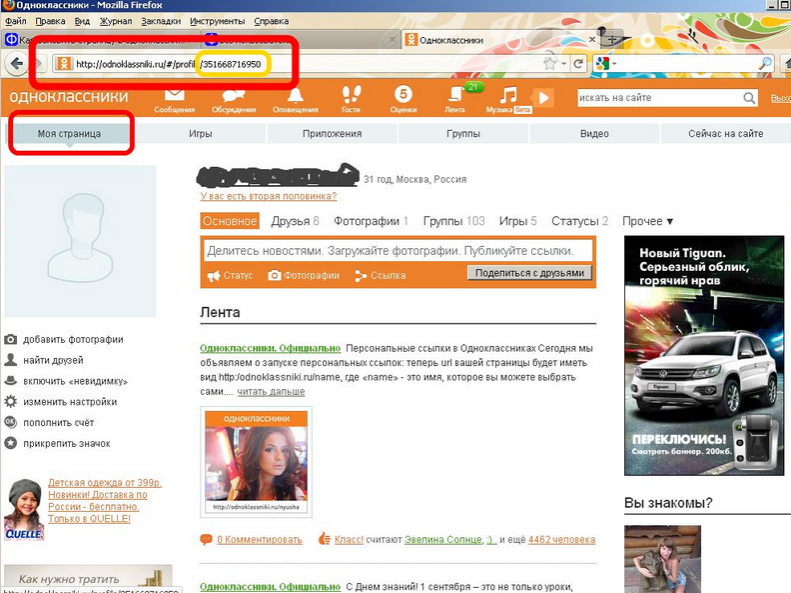Click the Делитесь новостями text field
The height and width of the screenshot is (593, 791).
point(398,251)
